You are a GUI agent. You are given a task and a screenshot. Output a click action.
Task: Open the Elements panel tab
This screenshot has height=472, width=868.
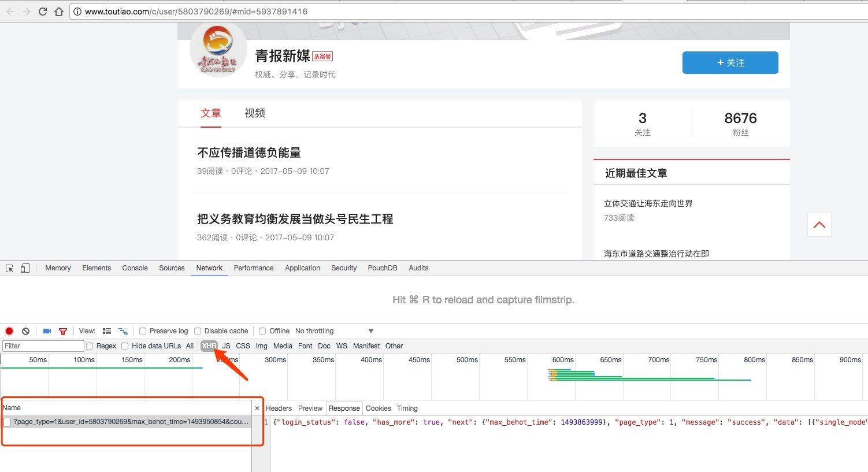tap(97, 268)
